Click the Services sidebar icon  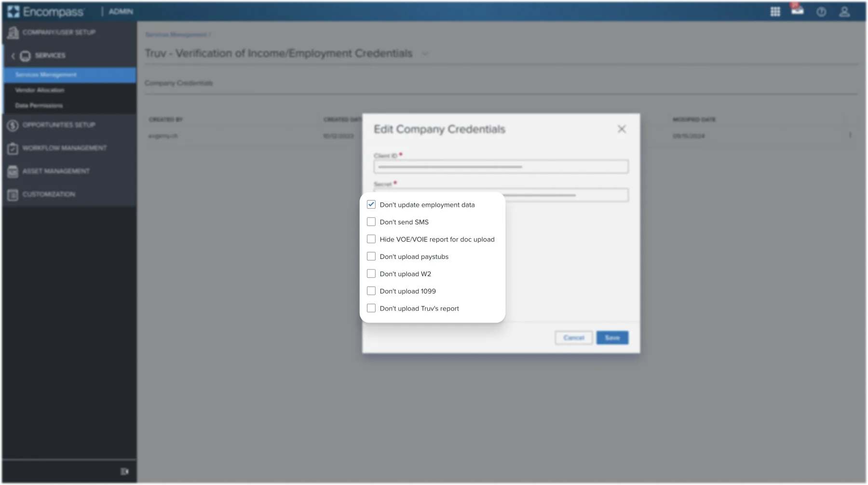(25, 56)
